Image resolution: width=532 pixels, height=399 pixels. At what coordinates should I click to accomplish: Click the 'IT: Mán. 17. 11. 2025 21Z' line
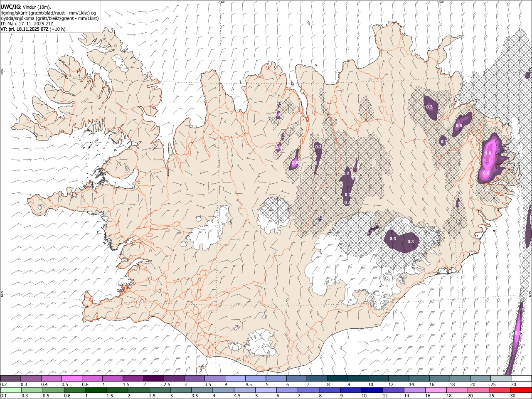[27, 24]
